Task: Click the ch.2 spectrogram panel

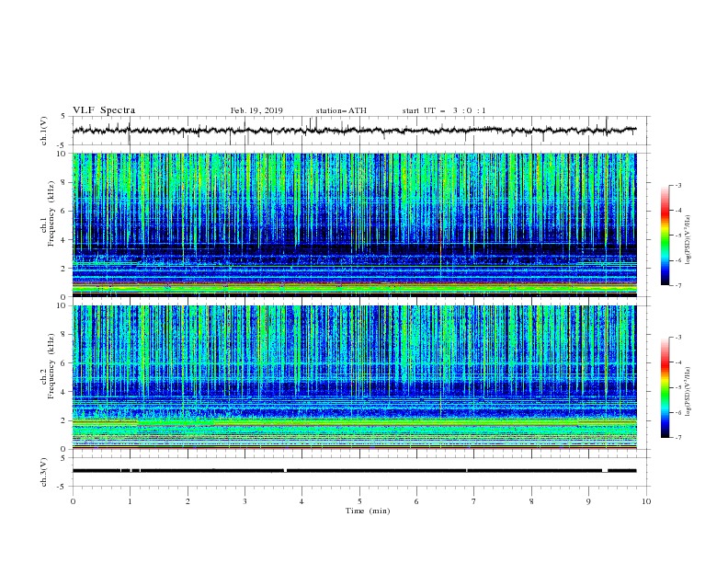Action: pos(355,377)
